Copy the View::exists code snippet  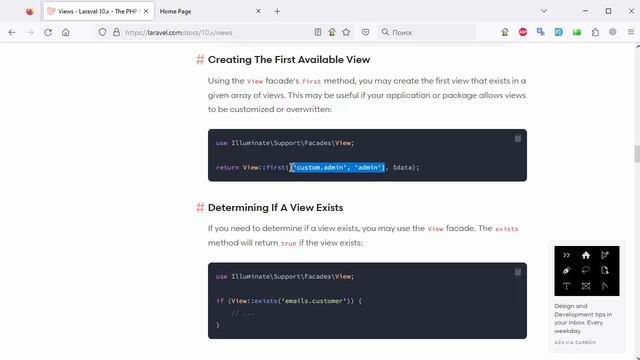(x=518, y=272)
